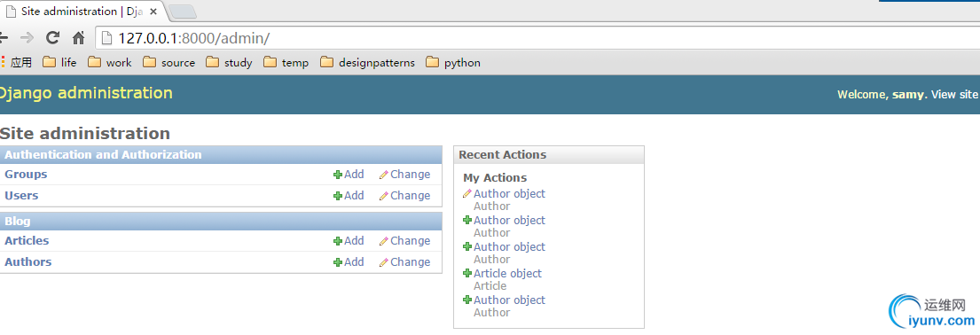Open the study bookmarks folder
Screen dimensions: 980x335
(230, 63)
